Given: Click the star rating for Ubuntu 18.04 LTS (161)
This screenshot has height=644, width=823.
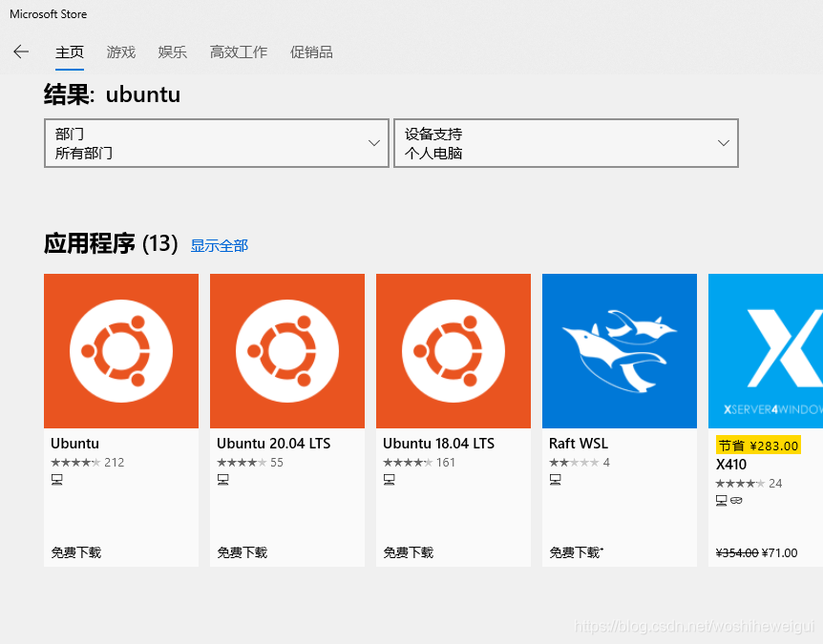Looking at the screenshot, I should click(x=408, y=463).
